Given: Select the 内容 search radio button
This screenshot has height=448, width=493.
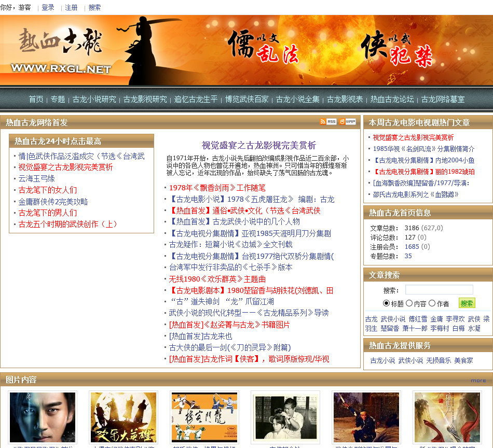Looking at the screenshot, I should (409, 303).
